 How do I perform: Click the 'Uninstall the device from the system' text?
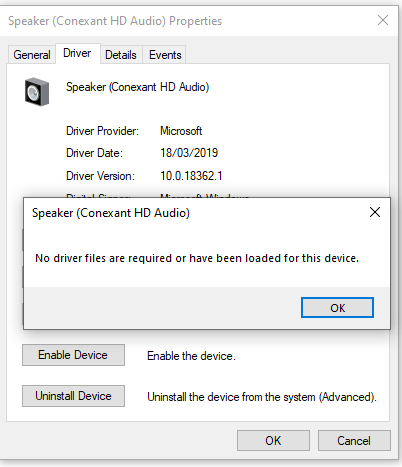(x=262, y=397)
